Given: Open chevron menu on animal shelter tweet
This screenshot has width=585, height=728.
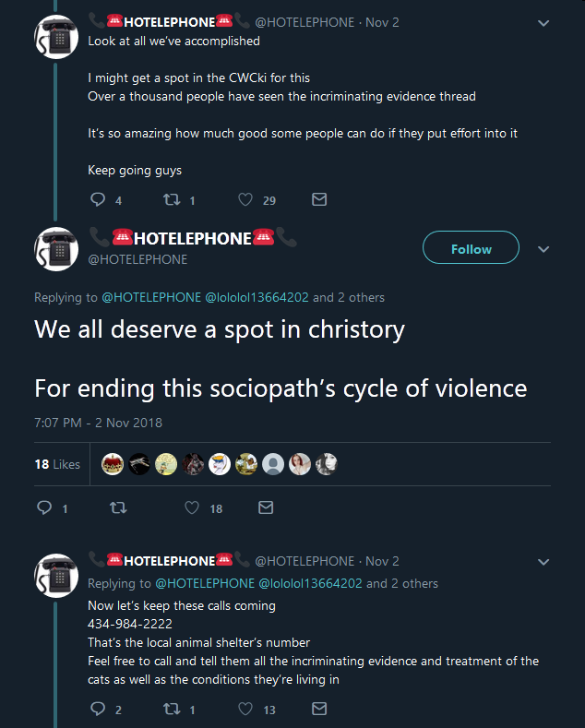Looking at the screenshot, I should click(x=543, y=562).
